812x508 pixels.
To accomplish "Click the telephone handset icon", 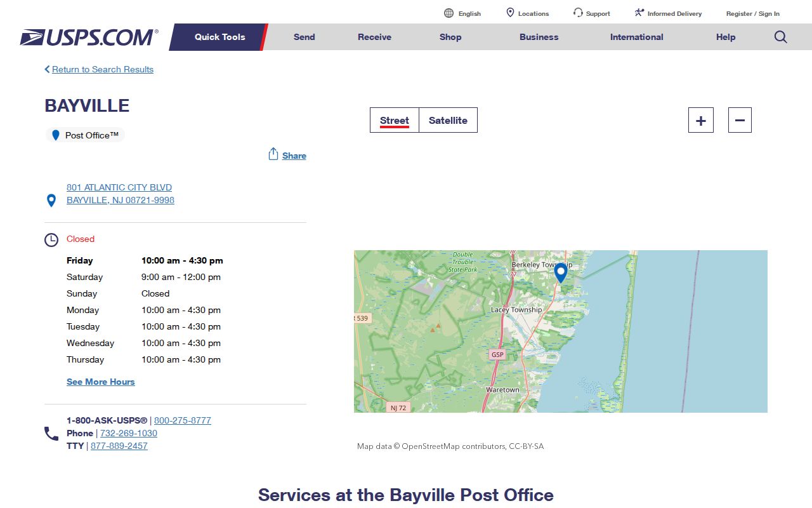I will tap(51, 434).
